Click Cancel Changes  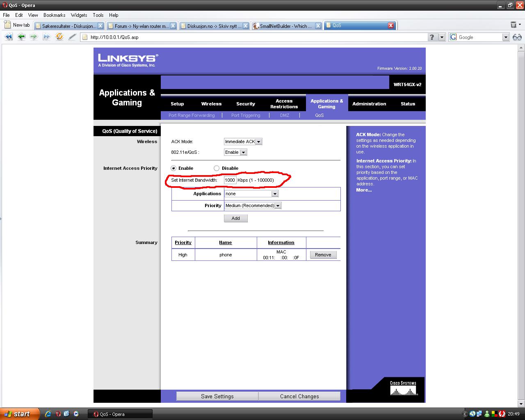click(299, 396)
